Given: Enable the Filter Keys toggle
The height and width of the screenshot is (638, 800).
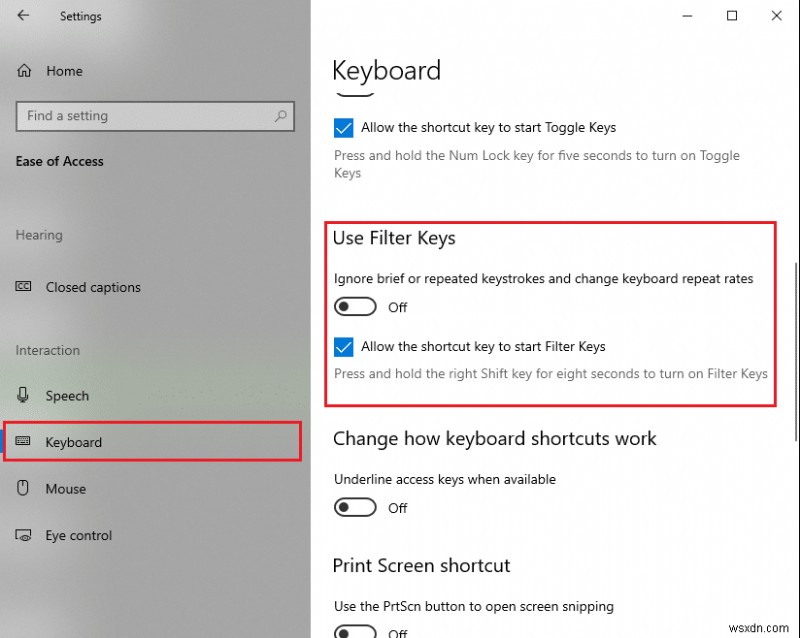Looking at the screenshot, I should click(355, 306).
